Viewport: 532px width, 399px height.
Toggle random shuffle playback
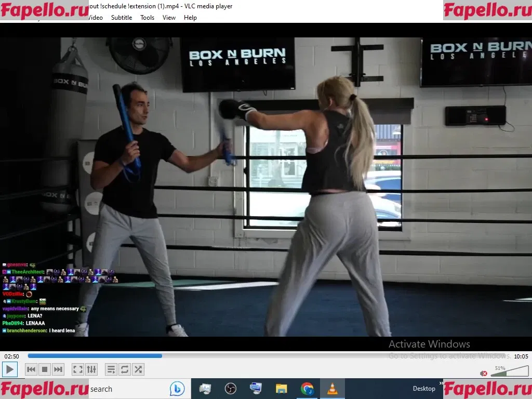(138, 369)
